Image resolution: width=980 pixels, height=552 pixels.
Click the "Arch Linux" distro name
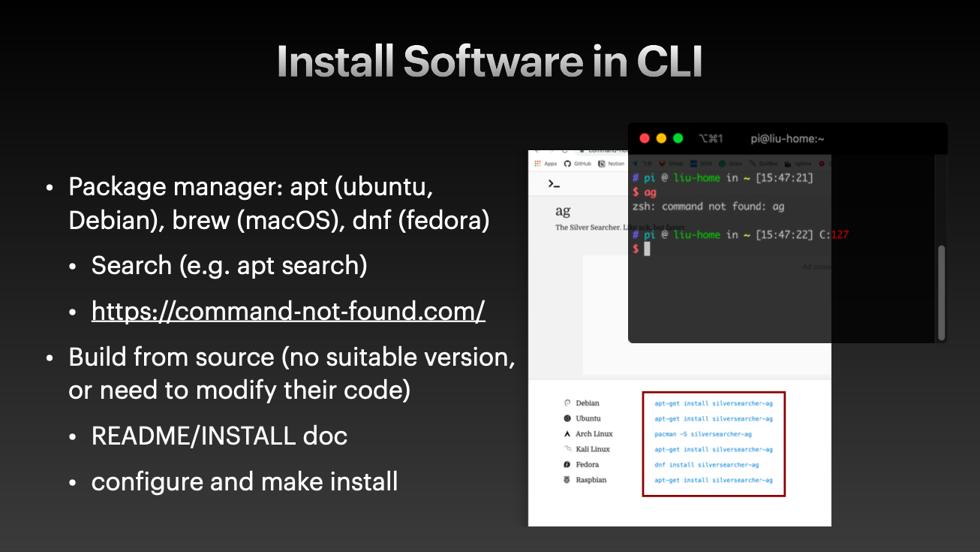coord(594,434)
